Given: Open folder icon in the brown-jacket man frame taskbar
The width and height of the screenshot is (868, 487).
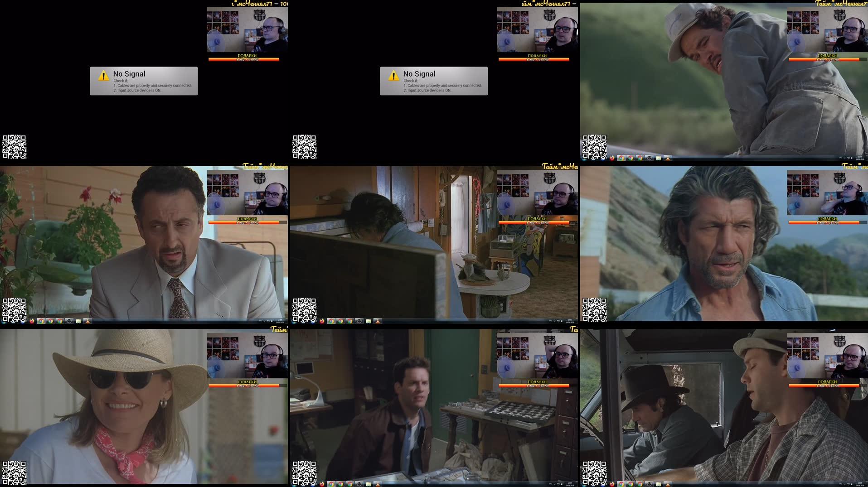Looking at the screenshot, I should [369, 484].
